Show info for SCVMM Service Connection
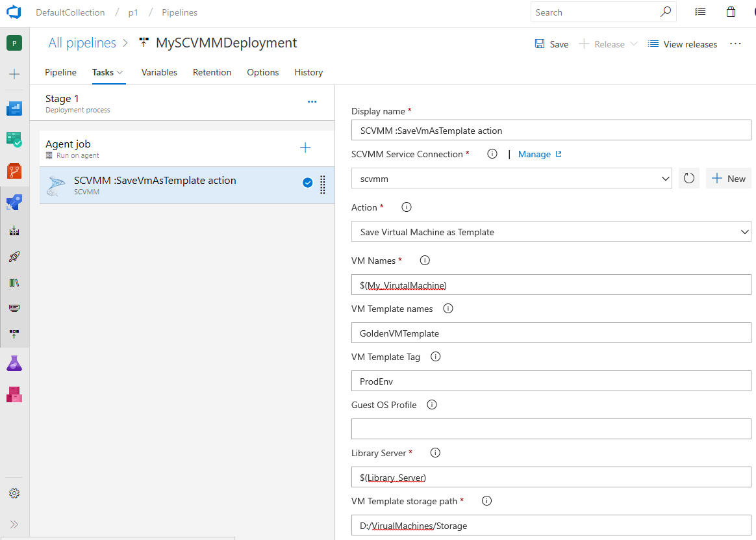Viewport: 756px width, 540px height. pyautogui.click(x=492, y=154)
